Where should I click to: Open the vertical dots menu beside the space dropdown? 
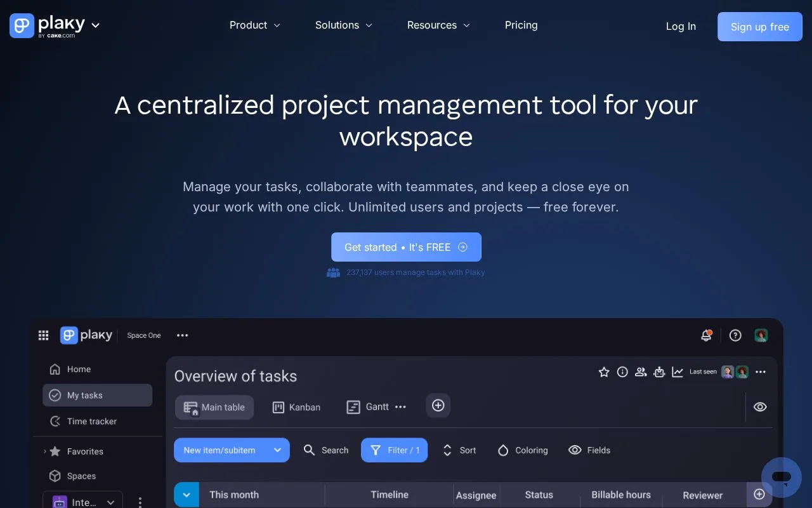click(140, 502)
